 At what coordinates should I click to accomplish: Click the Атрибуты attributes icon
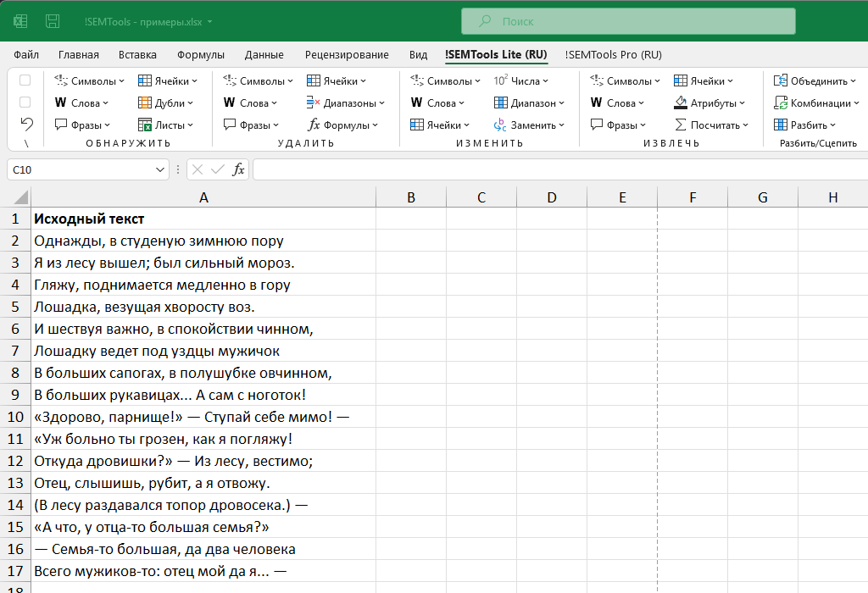tap(681, 103)
